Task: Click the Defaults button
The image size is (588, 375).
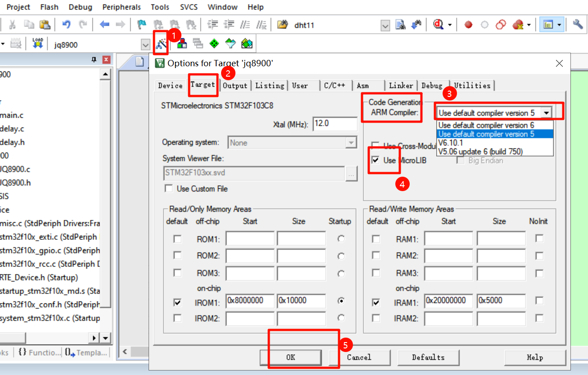Action: click(x=428, y=357)
